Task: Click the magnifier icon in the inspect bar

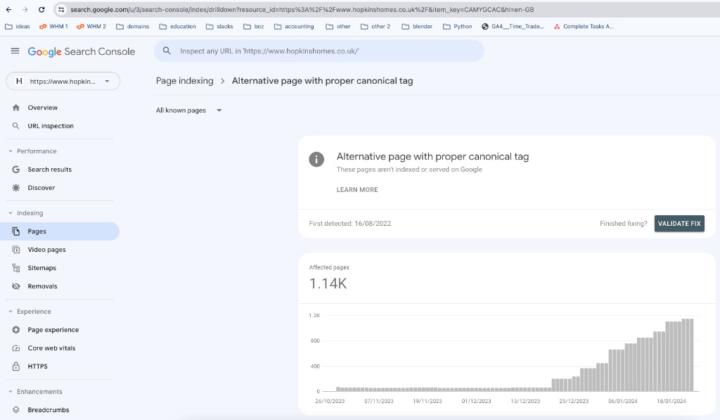Action: click(167, 51)
